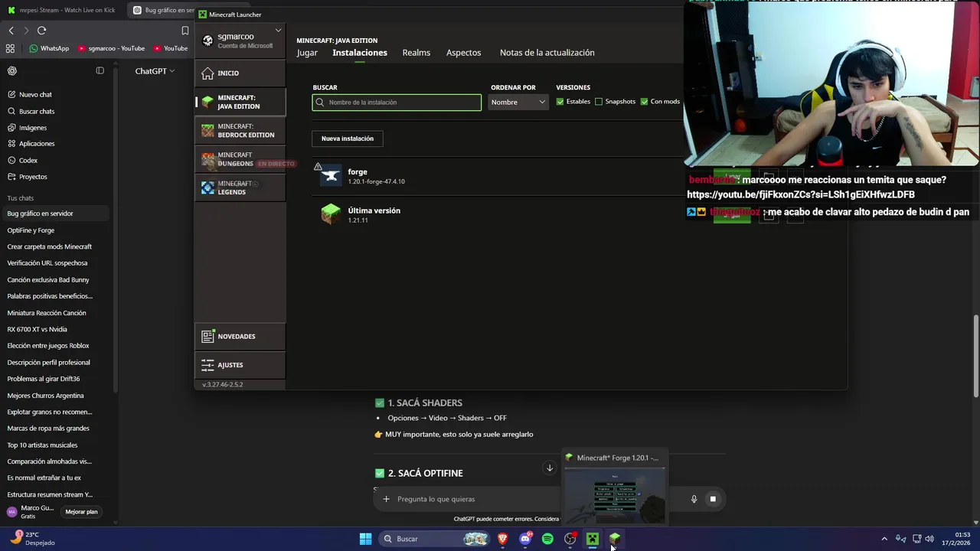980x551 pixels.
Task: Open Inicio home icon in launcher
Action: pyautogui.click(x=207, y=73)
